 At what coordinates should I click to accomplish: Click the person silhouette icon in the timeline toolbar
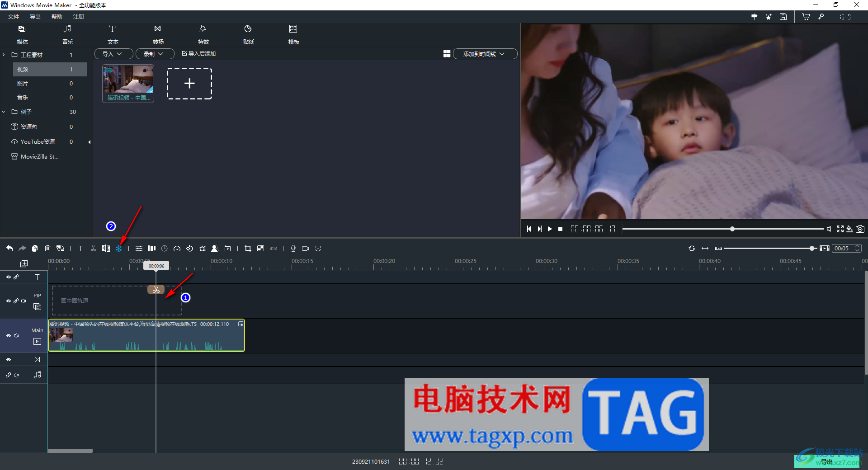(215, 248)
